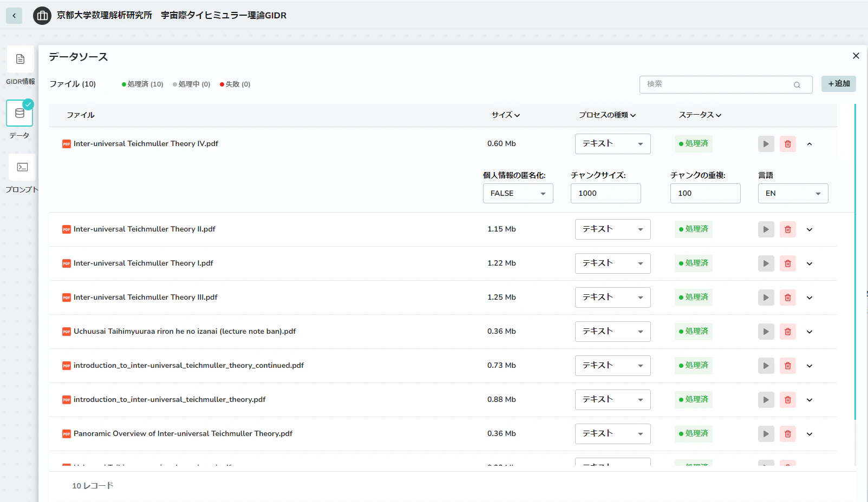Viewport: 868px width, 502px height.
Task: Open the GIDR情報 document icon
Action: (x=21, y=59)
